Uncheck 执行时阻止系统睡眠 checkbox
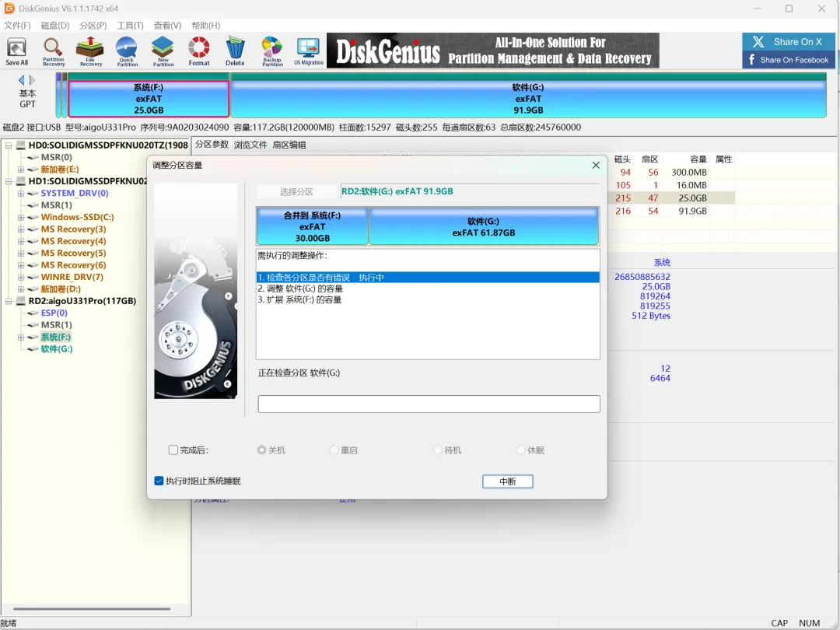840x630 pixels. point(159,481)
